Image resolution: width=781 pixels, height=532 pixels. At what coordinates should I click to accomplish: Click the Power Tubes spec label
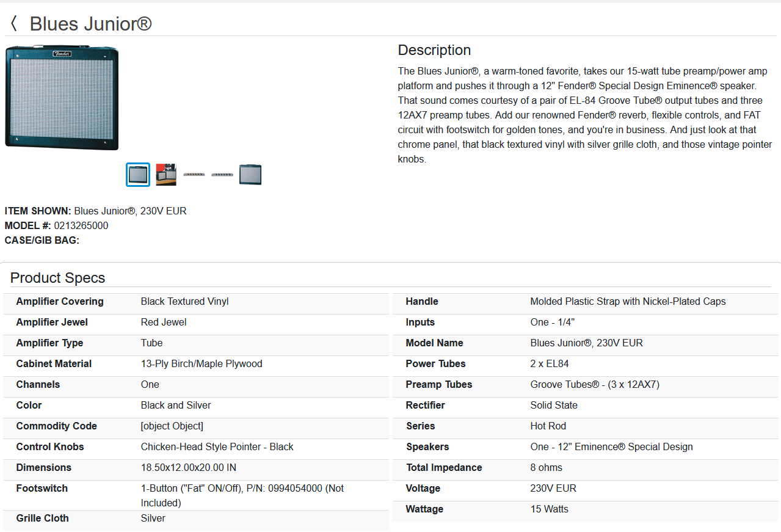pos(436,363)
